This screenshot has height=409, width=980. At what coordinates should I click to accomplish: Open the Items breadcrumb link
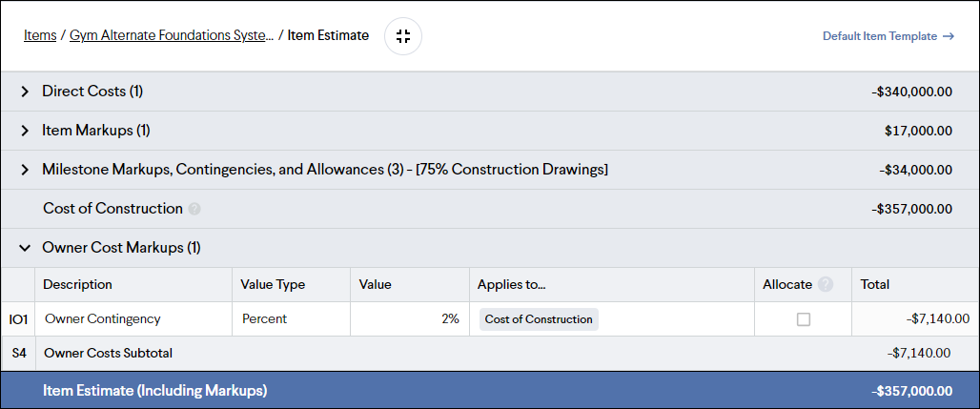(40, 35)
